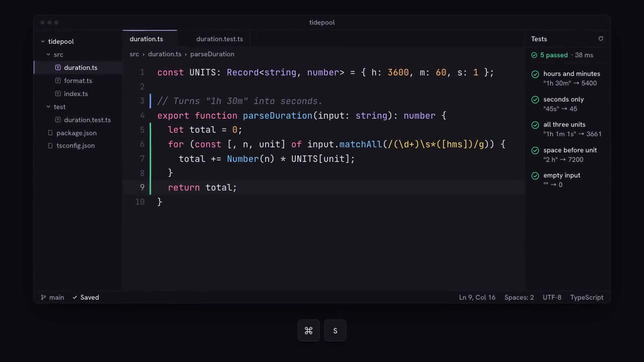The height and width of the screenshot is (362, 644).
Task: Click the green check icon beside '5 passed'
Action: (534, 55)
